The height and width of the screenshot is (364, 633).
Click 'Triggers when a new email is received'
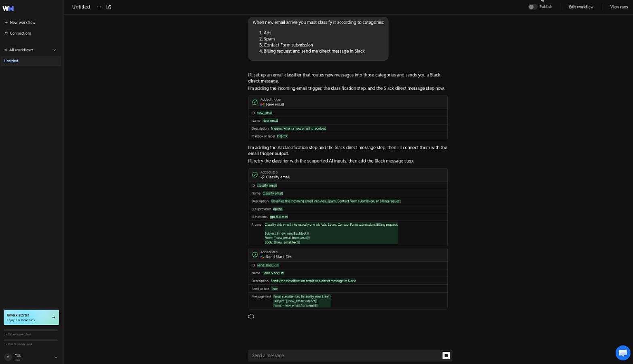[299, 129]
